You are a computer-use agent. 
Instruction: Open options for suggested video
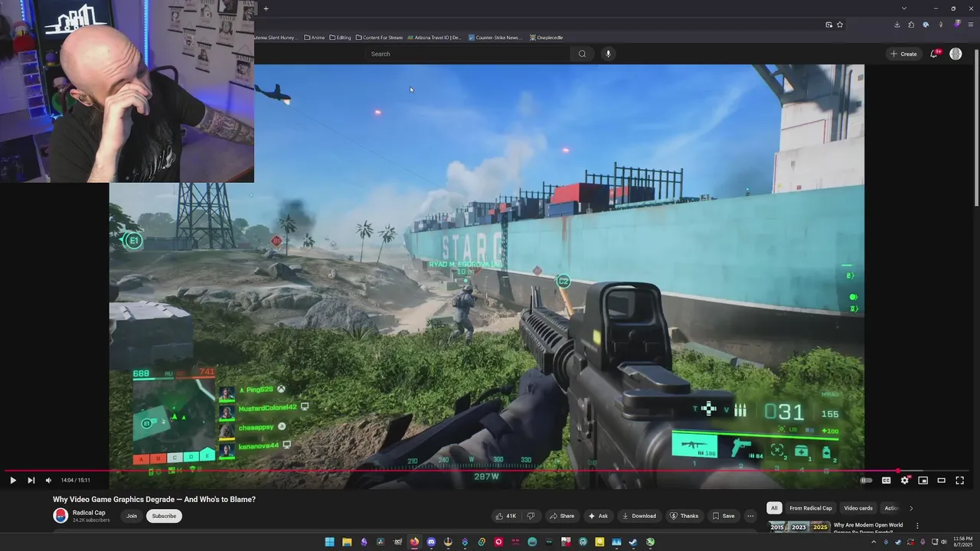pyautogui.click(x=917, y=526)
